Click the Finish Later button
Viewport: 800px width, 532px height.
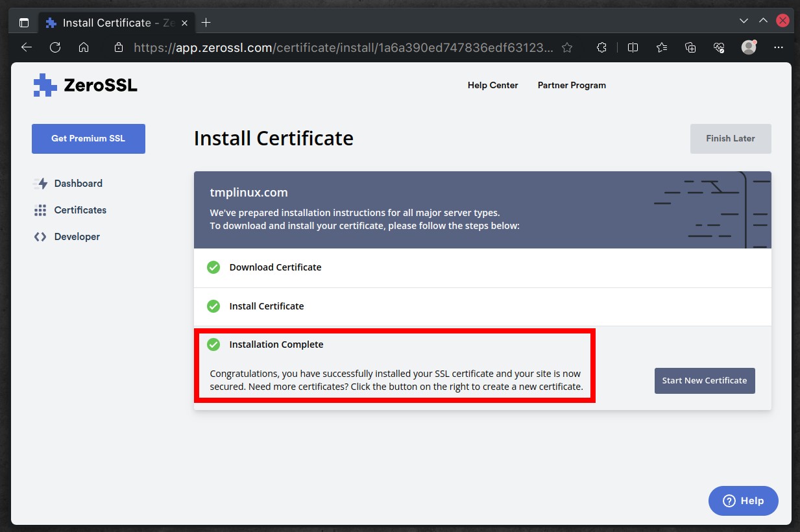click(x=731, y=138)
